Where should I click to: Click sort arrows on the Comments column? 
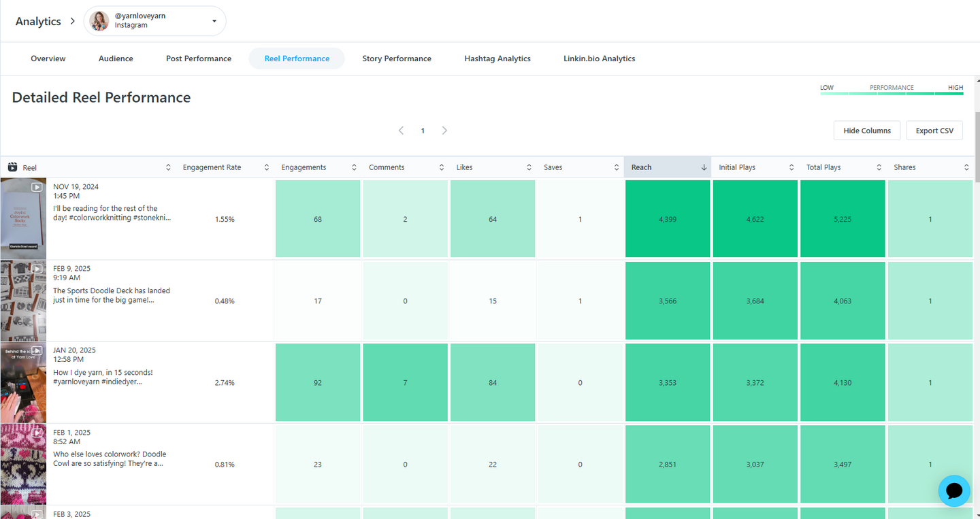point(442,167)
